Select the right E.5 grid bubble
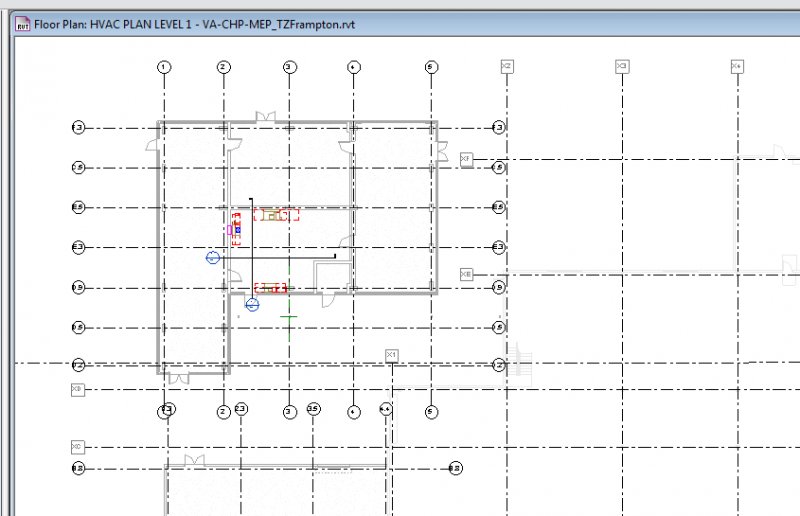800x516 pixels. 499,207
